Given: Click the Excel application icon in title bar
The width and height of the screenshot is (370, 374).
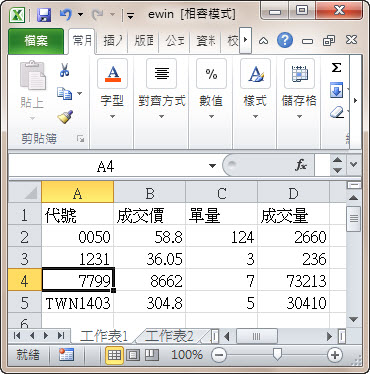Looking at the screenshot, I should point(18,15).
